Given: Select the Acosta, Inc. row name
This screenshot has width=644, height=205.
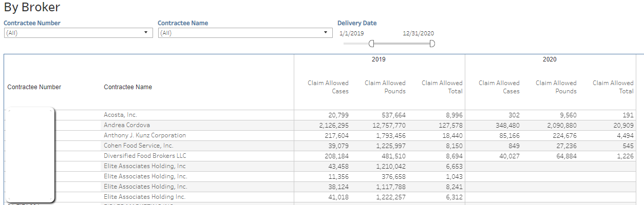Looking at the screenshot, I should [x=120, y=115].
